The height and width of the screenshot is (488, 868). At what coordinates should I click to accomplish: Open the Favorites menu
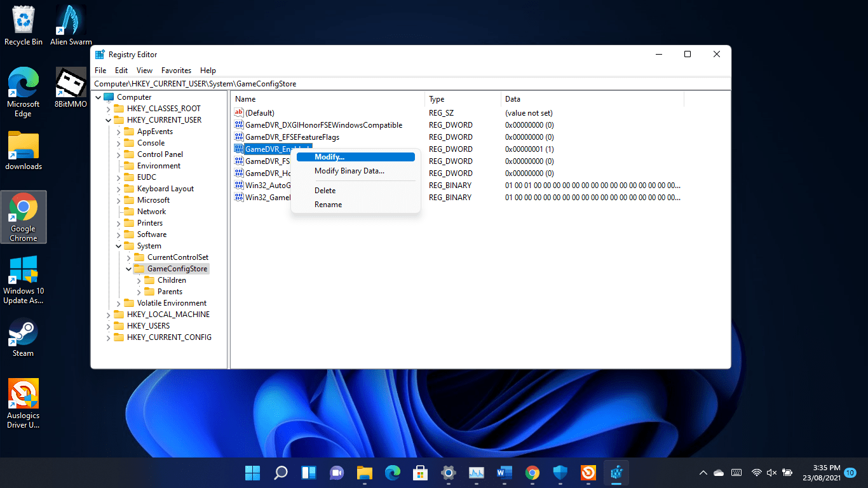click(x=176, y=71)
